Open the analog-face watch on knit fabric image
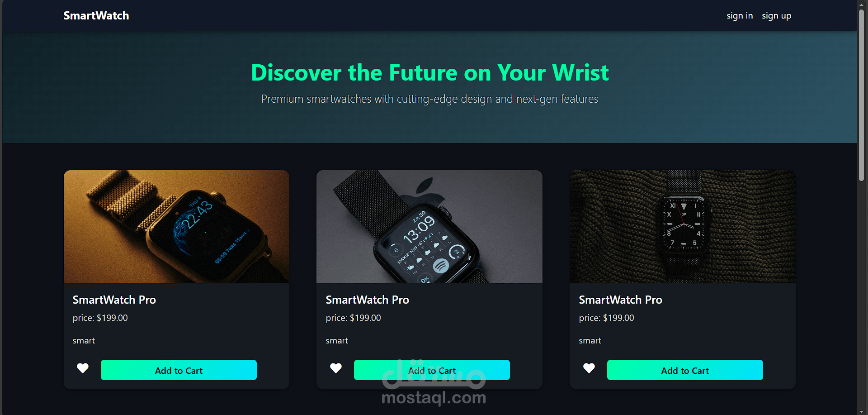868x415 pixels. pos(683,227)
